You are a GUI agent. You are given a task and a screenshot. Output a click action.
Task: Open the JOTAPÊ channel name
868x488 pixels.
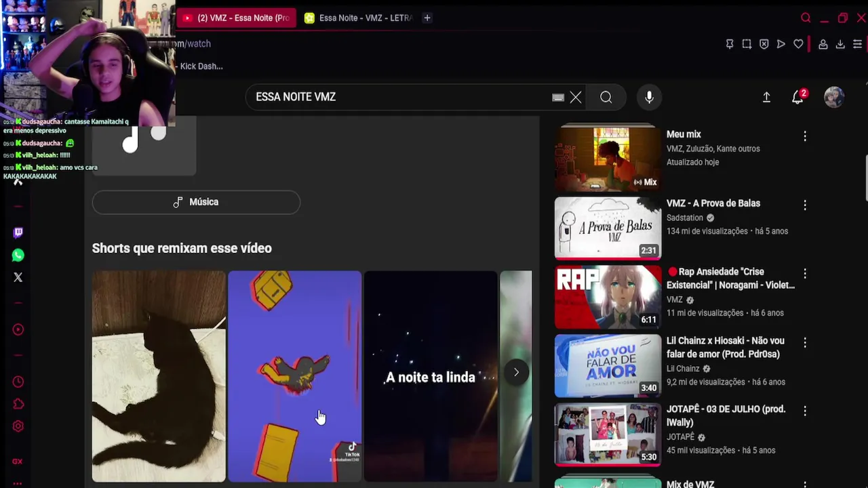point(681,437)
